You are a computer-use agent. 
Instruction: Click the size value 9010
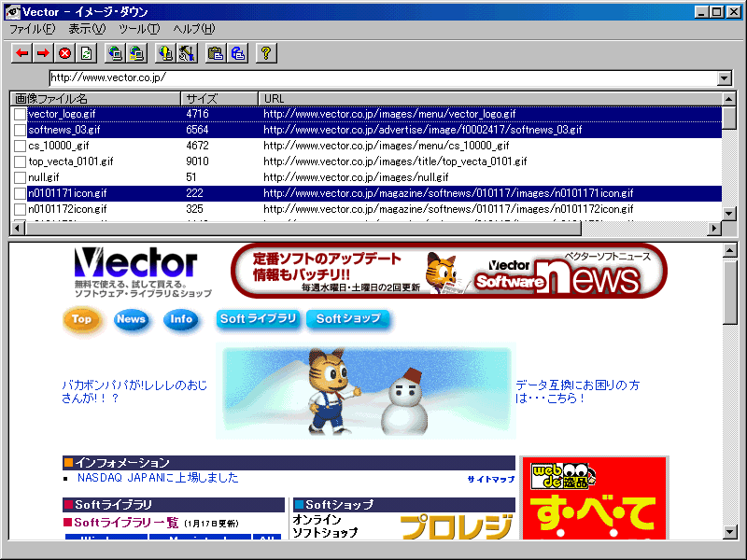tap(197, 161)
